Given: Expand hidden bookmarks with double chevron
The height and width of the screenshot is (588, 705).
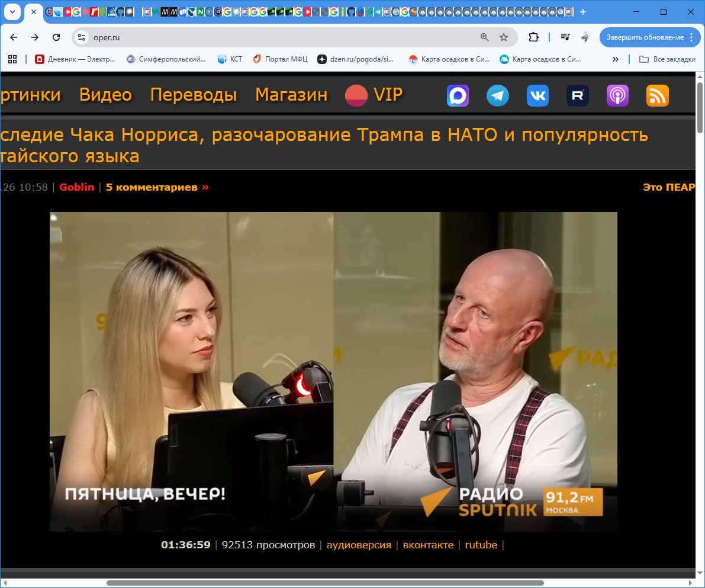Looking at the screenshot, I should coord(615,59).
